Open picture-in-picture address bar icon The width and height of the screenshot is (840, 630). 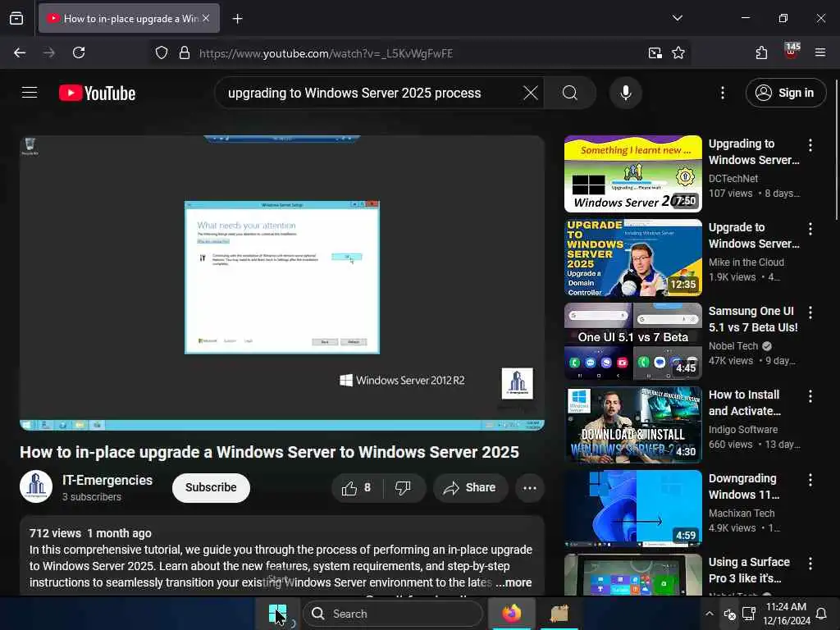655,53
